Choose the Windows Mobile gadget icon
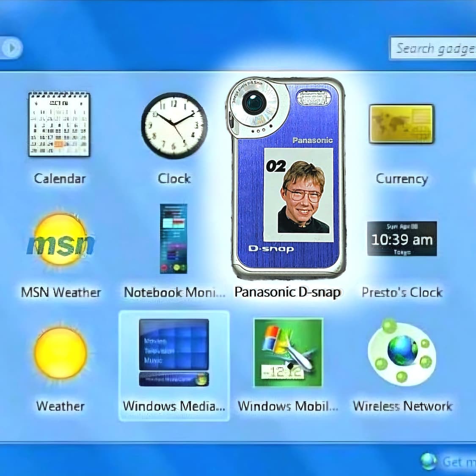 [x=288, y=353]
